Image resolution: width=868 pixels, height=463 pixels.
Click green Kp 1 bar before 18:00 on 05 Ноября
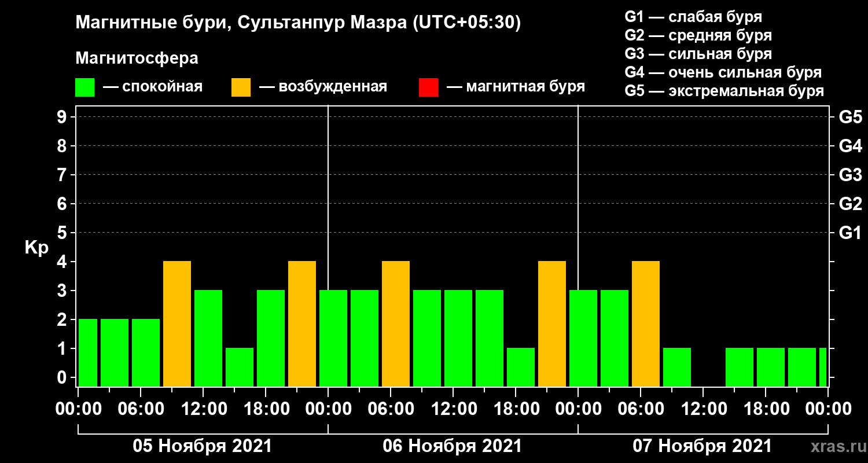[240, 368]
